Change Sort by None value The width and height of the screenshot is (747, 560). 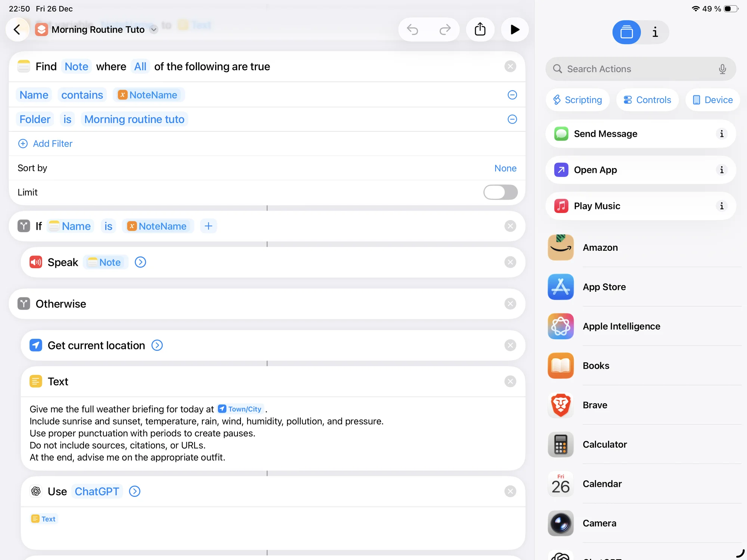click(x=505, y=168)
